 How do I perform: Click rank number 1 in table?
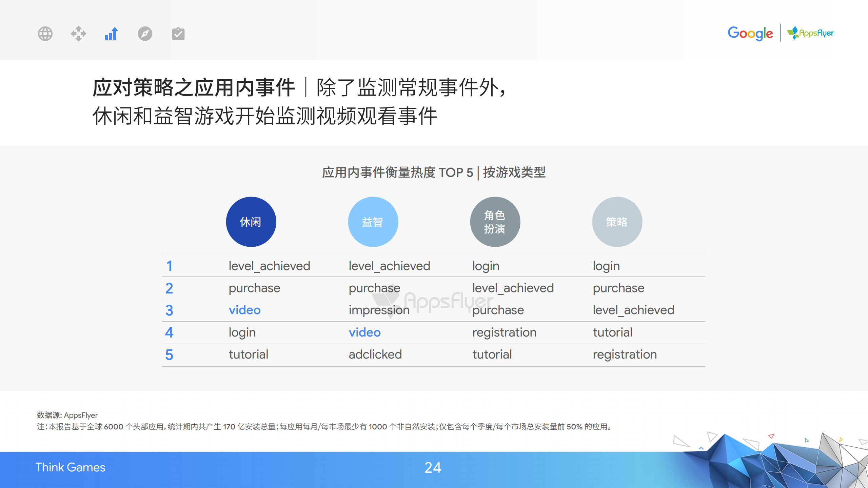[169, 266]
